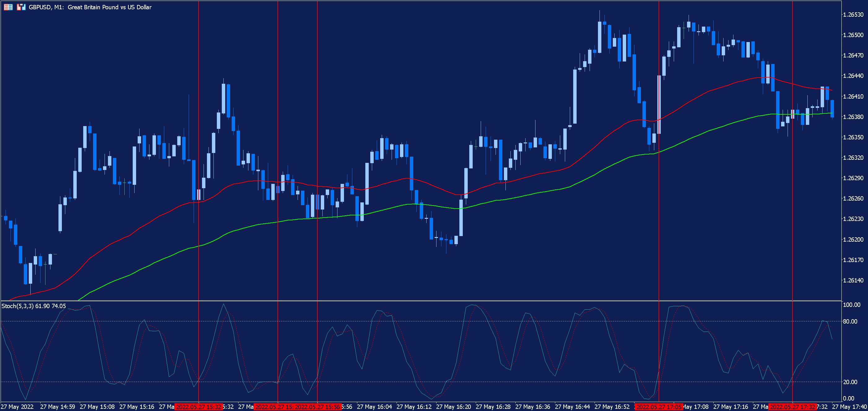This screenshot has width=868, height=411.
Task: Click the 1.26530 price scale label
Action: pyautogui.click(x=853, y=15)
